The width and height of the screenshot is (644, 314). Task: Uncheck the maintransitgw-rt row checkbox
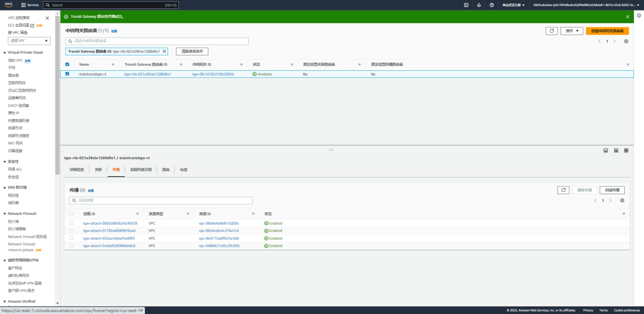click(x=67, y=74)
